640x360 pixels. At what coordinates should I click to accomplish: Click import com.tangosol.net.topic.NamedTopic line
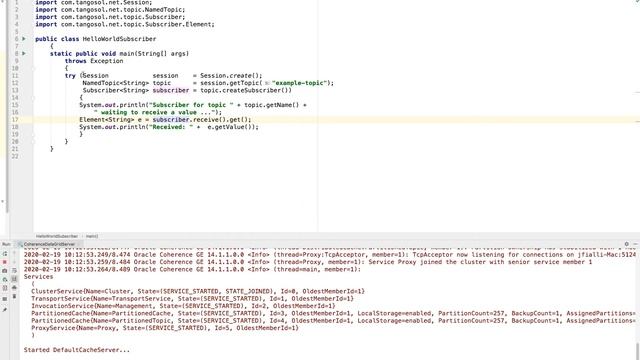point(110,9)
